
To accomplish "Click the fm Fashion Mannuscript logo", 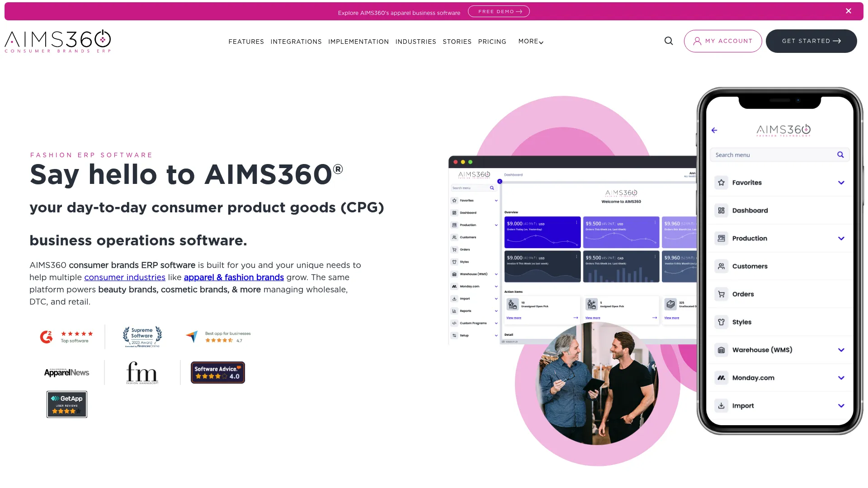I will [x=142, y=373].
